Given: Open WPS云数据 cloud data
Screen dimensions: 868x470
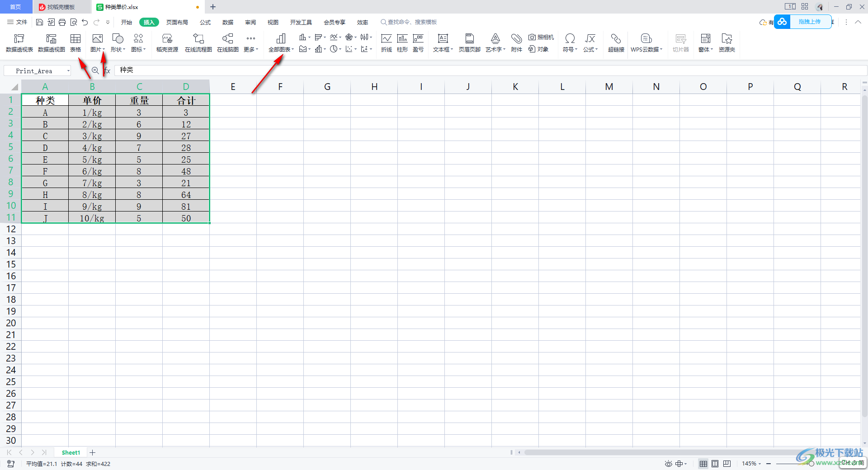Looking at the screenshot, I should click(646, 43).
